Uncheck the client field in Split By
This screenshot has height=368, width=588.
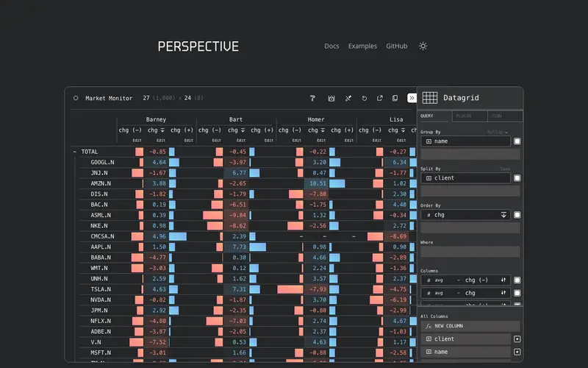(517, 178)
